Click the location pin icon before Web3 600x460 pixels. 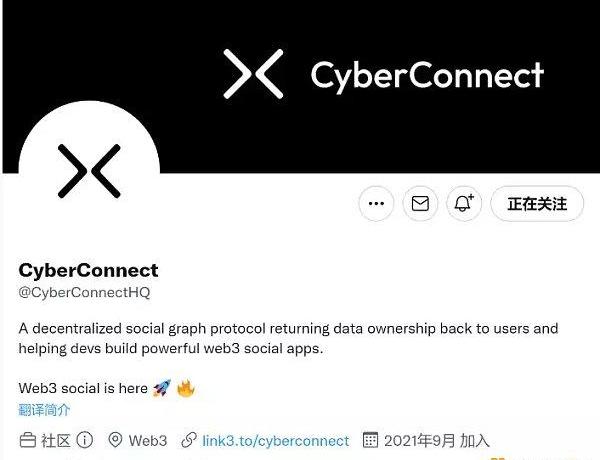pos(115,440)
